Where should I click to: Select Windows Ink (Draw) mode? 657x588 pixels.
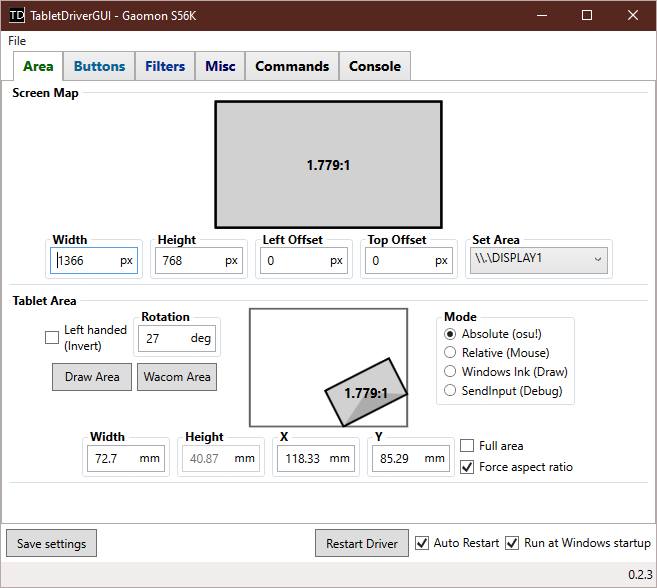(450, 371)
